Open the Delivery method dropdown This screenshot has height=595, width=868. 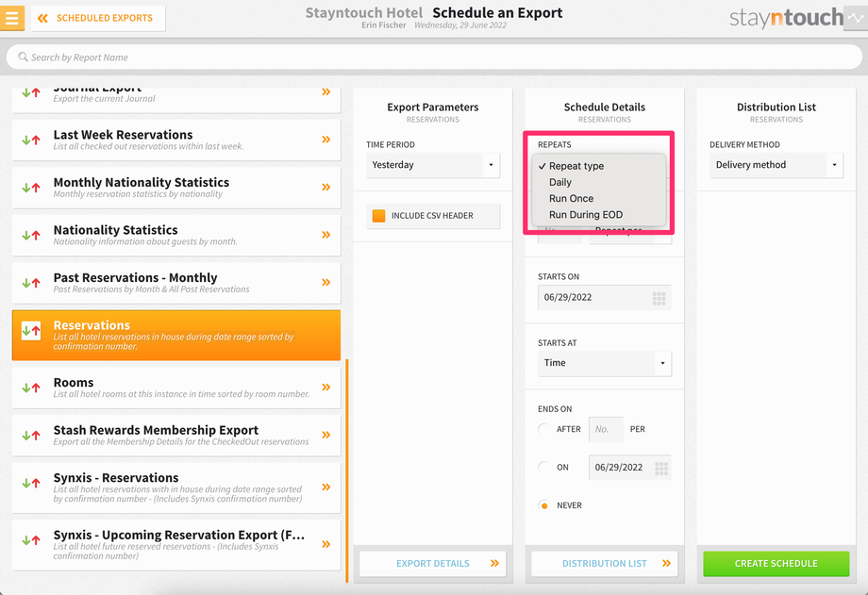[x=776, y=165]
